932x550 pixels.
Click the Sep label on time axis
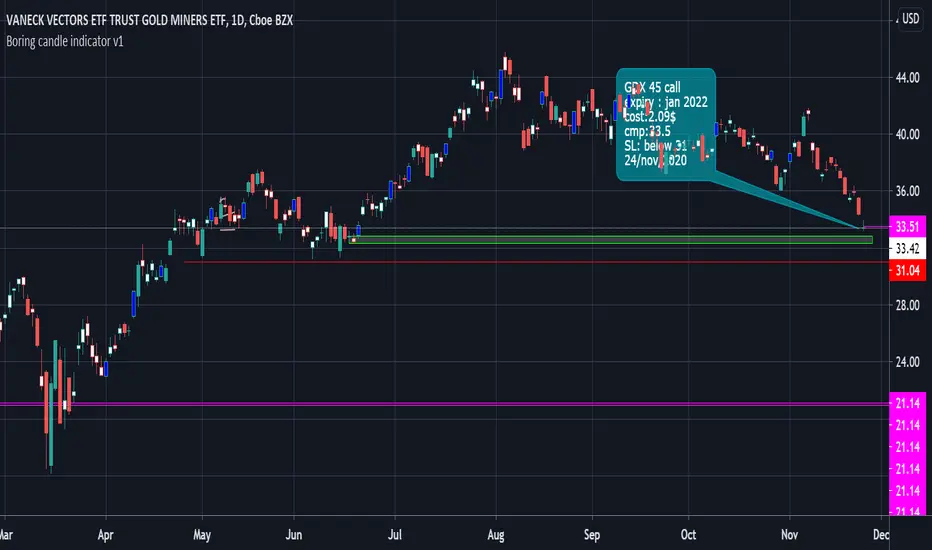click(592, 535)
